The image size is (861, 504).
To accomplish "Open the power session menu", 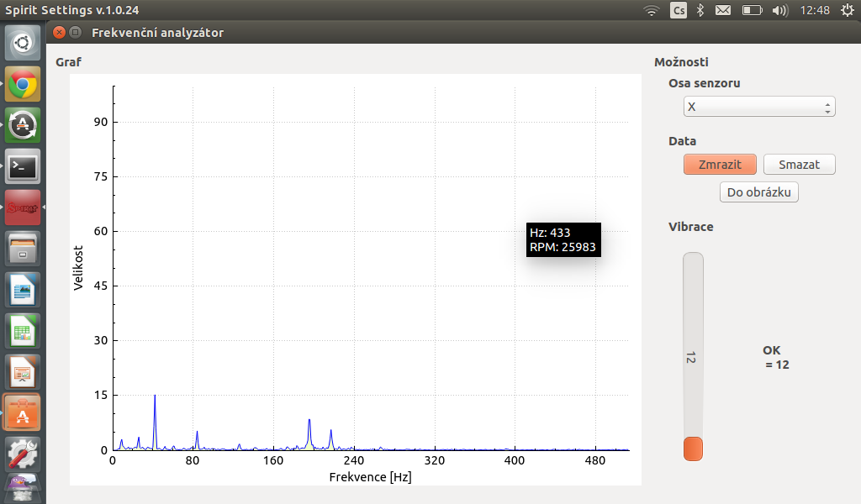I will tap(846, 10).
